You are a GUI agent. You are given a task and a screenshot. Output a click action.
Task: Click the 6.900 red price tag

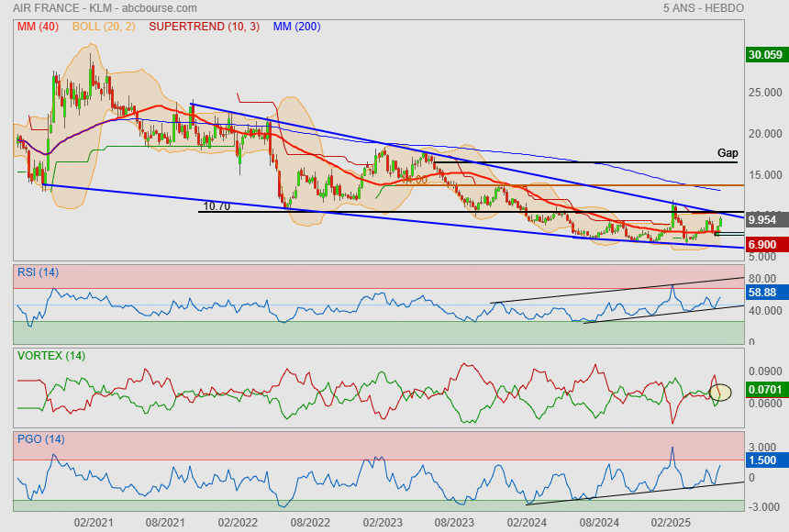(766, 245)
